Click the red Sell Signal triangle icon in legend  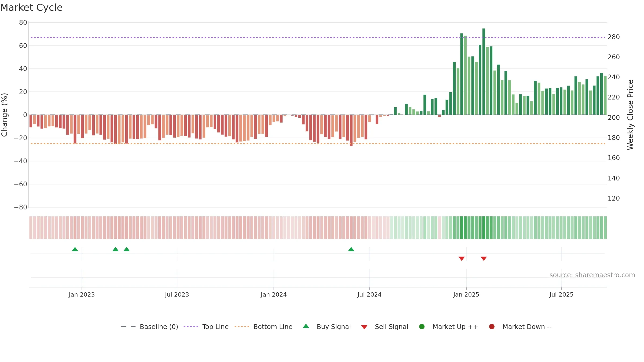[x=364, y=327]
